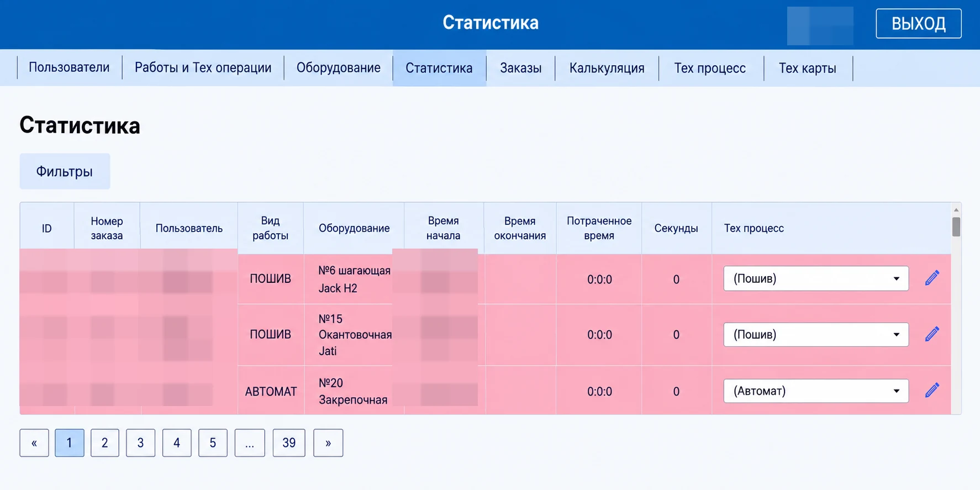980x490 pixels.
Task: Click 0:0:0 spent time in АВТОМАТ row
Action: [599, 391]
